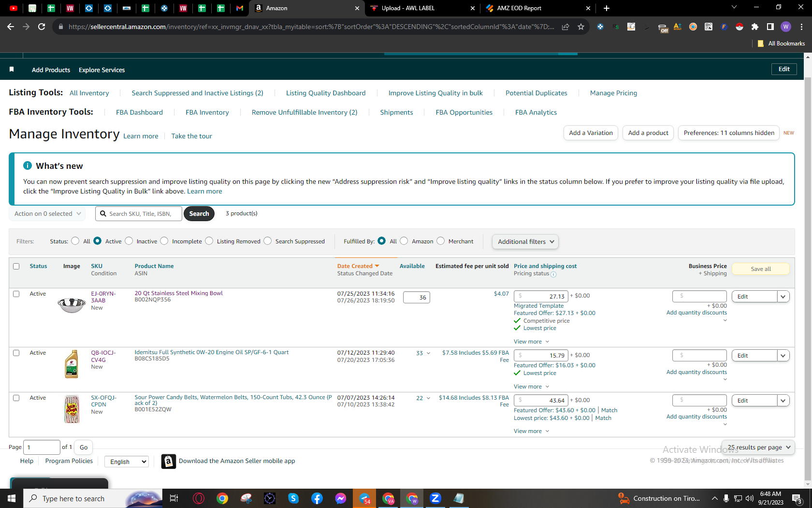812x508 pixels.
Task: Select Fulfilled By Merchant radio button
Action: [x=440, y=241]
